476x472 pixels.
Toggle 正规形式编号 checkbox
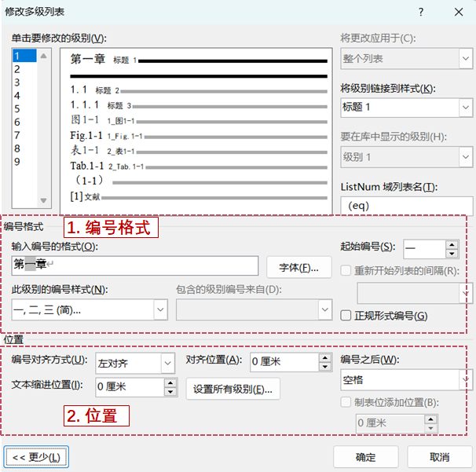click(x=346, y=316)
